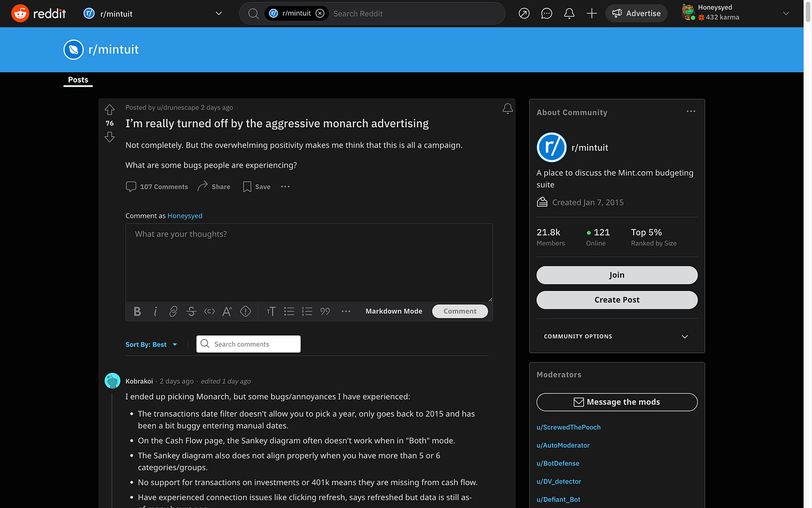Change Sort By: Best dropdown
The height and width of the screenshot is (508, 812).
pos(151,344)
